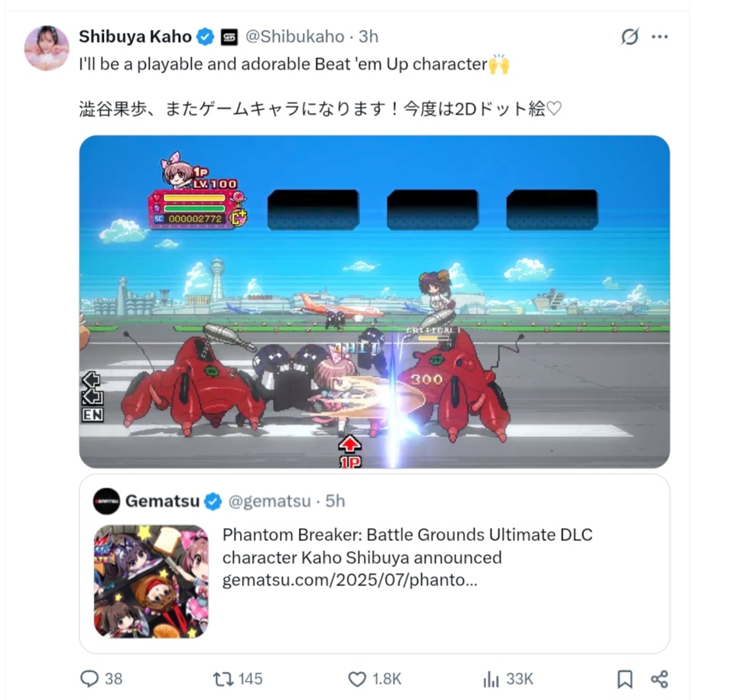Open the 3h post timestamp
746x700 pixels.
(368, 37)
